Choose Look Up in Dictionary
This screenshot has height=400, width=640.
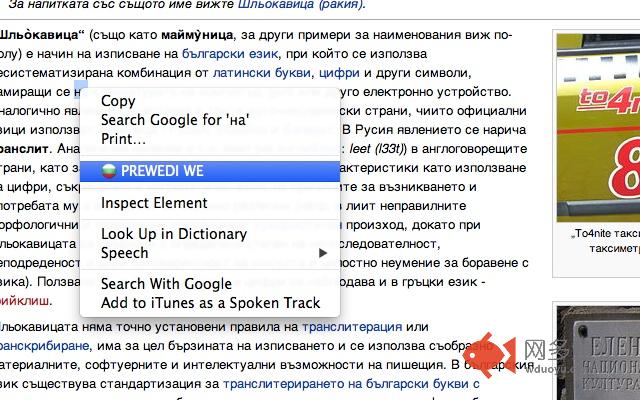(x=174, y=234)
